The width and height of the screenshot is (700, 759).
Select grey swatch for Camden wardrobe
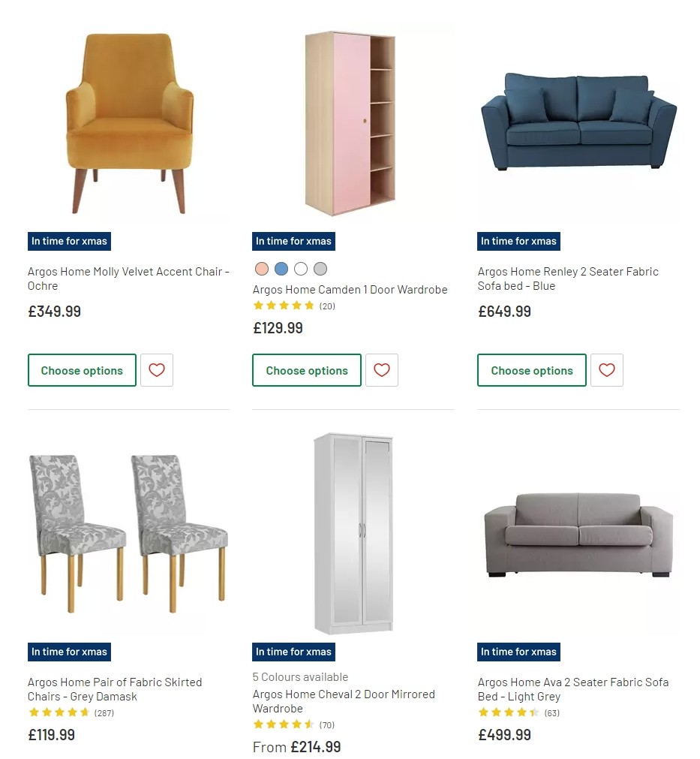(x=320, y=269)
